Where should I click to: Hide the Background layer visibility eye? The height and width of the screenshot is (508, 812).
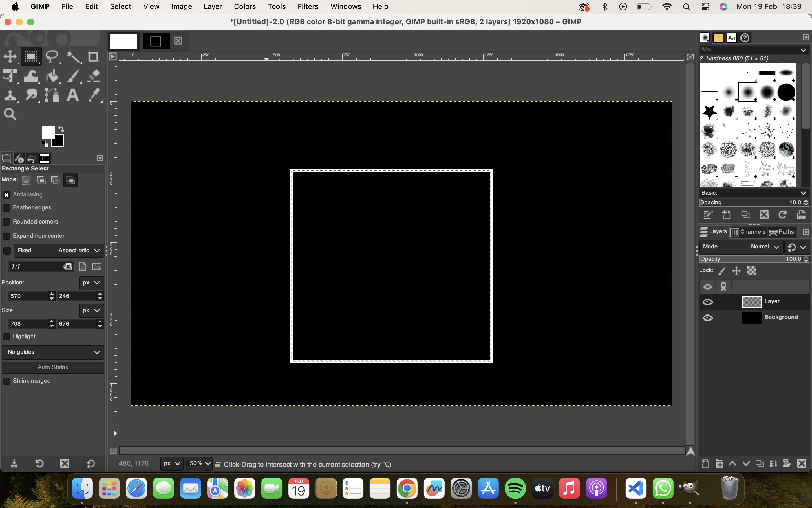pyautogui.click(x=708, y=318)
